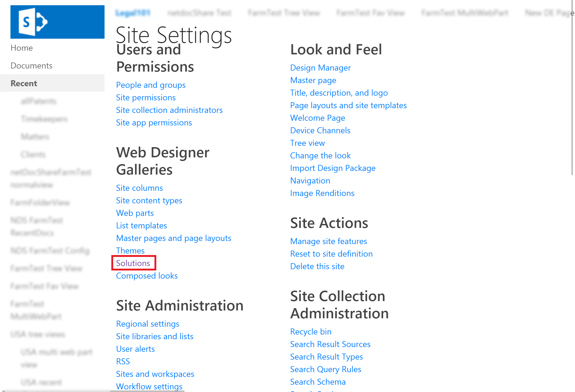575x392 pixels.
Task: Open Search Result Sources link
Action: (x=330, y=344)
